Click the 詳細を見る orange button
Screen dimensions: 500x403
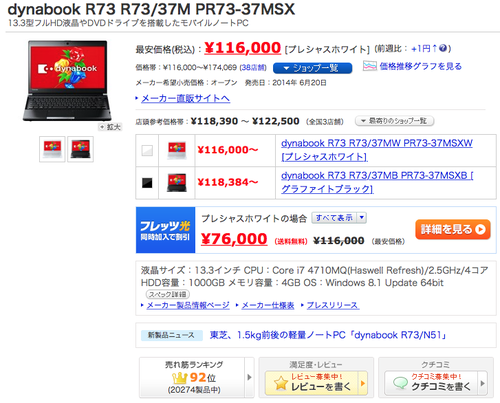pyautogui.click(x=453, y=229)
